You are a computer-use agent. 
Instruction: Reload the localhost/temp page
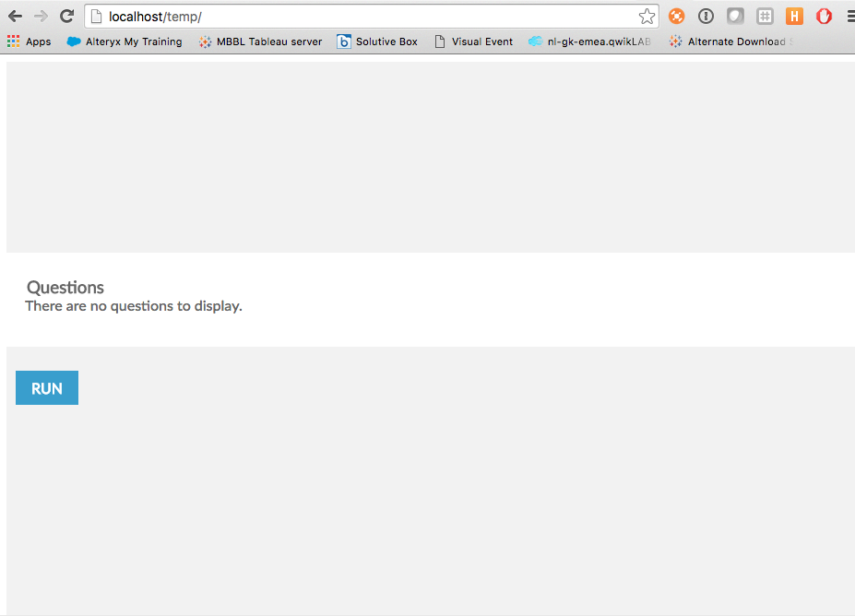65,16
